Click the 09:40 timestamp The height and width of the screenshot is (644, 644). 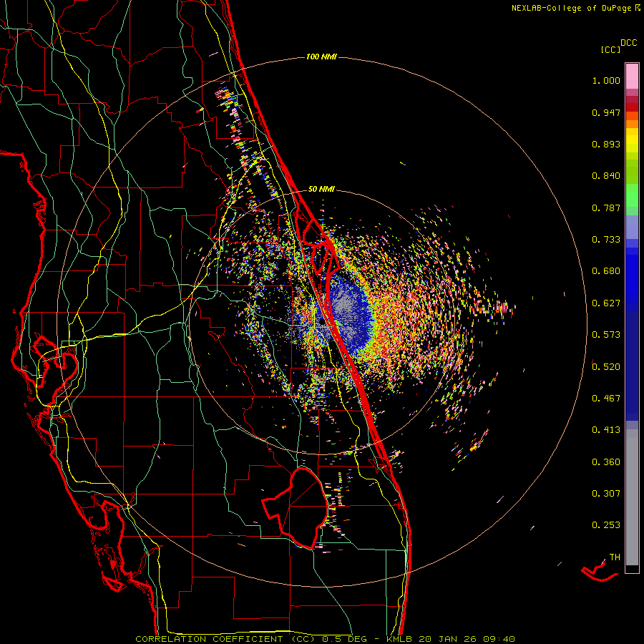[x=499, y=639]
